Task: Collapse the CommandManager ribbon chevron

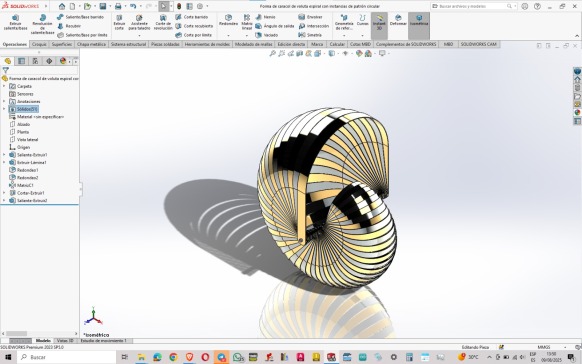Action: pyautogui.click(x=577, y=36)
